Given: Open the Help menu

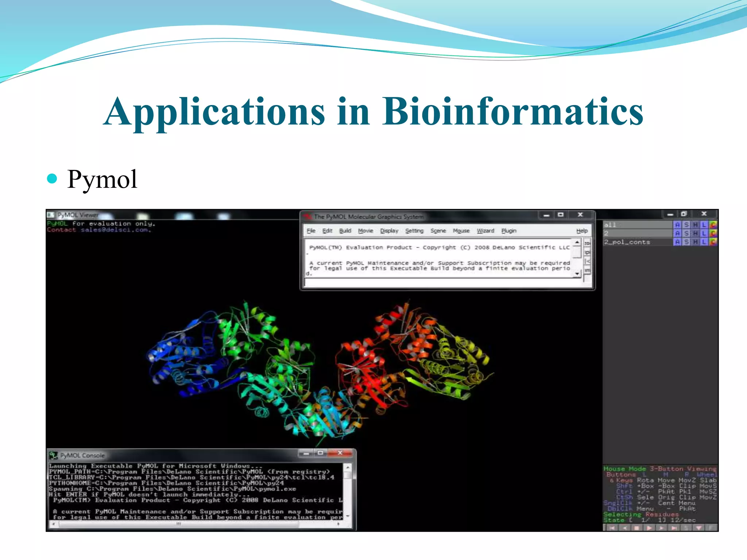Looking at the screenshot, I should (x=582, y=231).
